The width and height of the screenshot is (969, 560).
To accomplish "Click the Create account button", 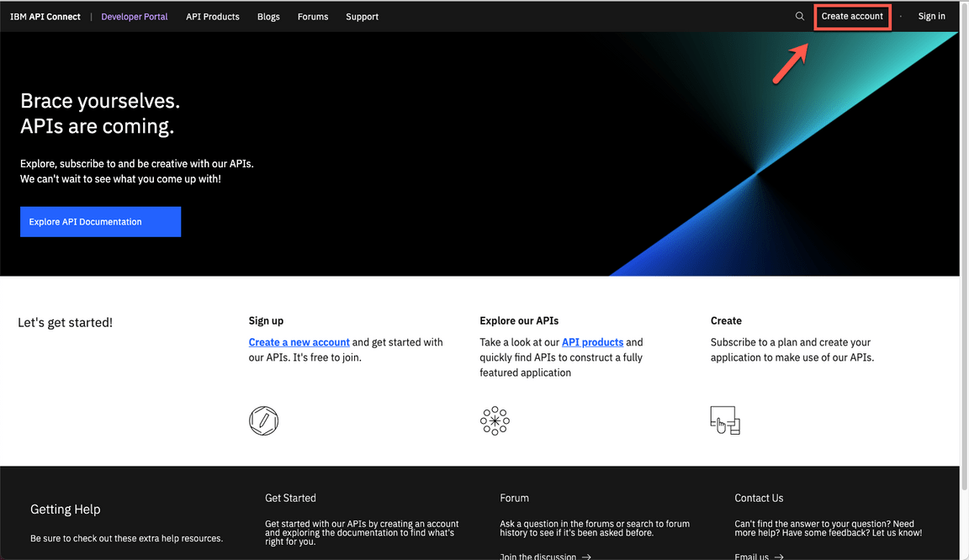I will point(852,17).
